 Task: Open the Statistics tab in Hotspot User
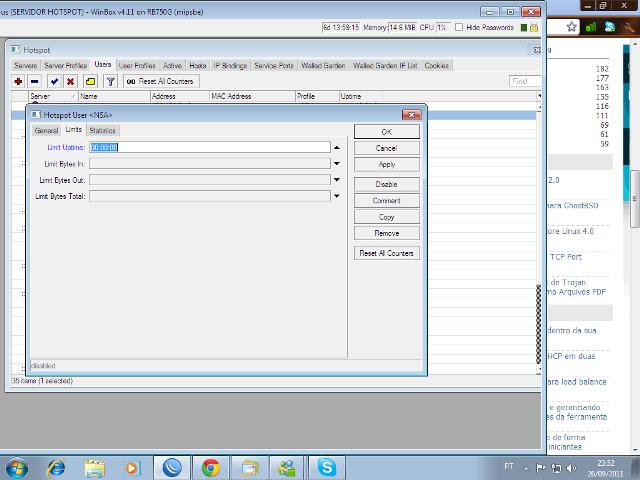102,131
